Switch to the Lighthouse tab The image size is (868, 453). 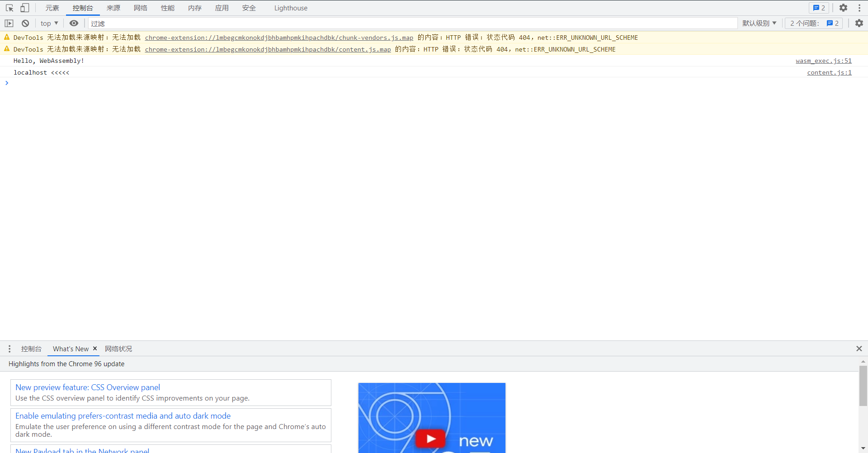coord(290,8)
